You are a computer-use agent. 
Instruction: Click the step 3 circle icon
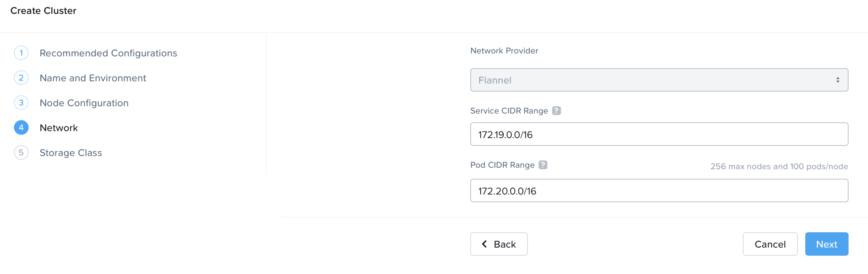[21, 103]
